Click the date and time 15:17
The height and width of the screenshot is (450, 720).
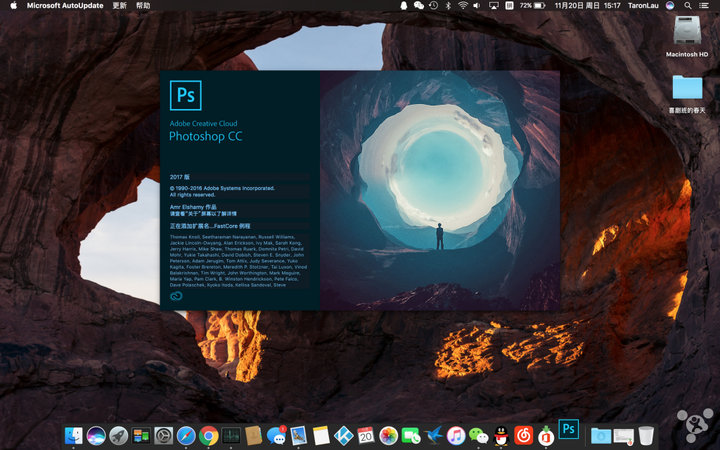[587, 6]
